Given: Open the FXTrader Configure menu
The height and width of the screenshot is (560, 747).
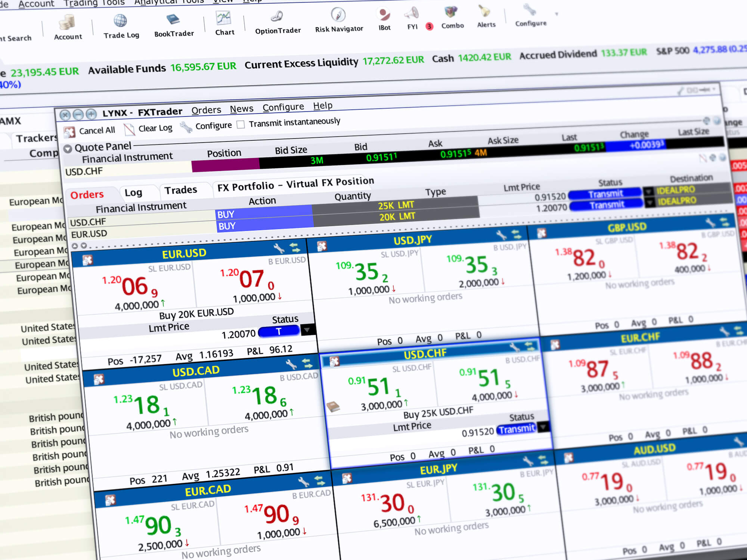Looking at the screenshot, I should (283, 108).
